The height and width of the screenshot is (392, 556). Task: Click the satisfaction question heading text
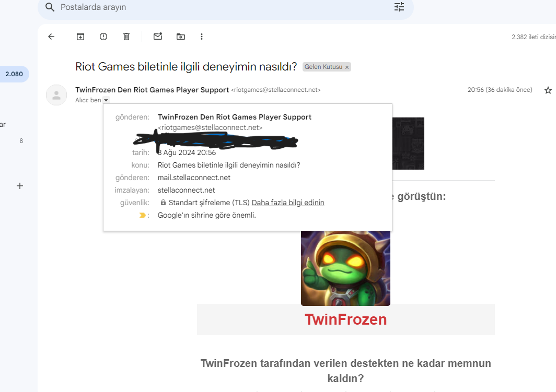click(346, 371)
